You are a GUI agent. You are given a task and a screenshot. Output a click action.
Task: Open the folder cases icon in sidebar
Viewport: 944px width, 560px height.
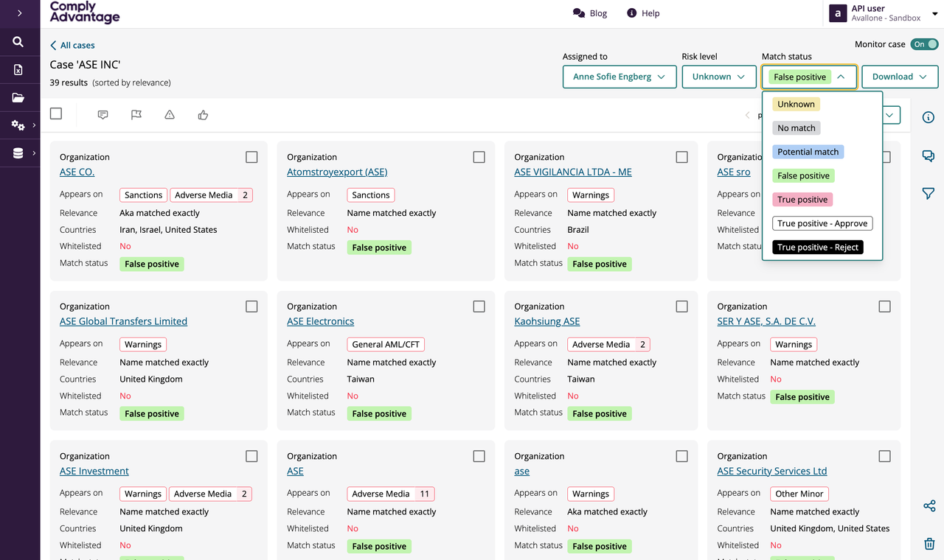[18, 97]
